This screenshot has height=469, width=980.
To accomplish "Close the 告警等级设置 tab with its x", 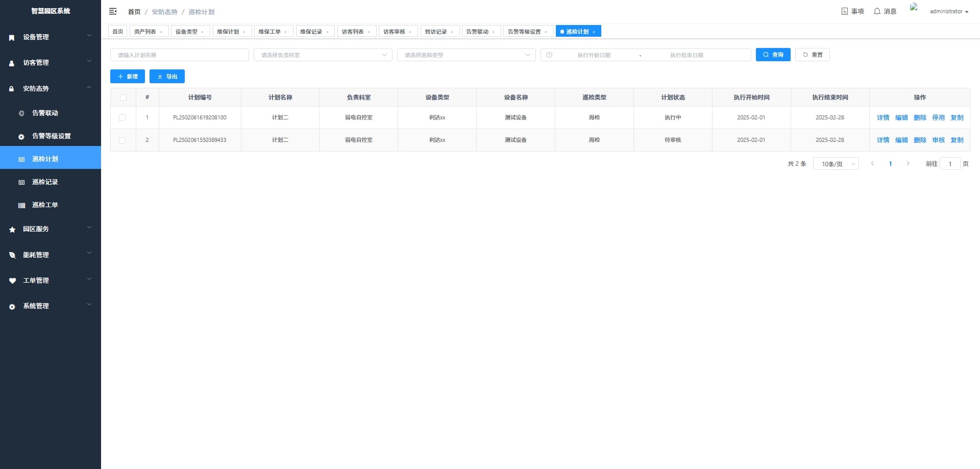I will [546, 32].
